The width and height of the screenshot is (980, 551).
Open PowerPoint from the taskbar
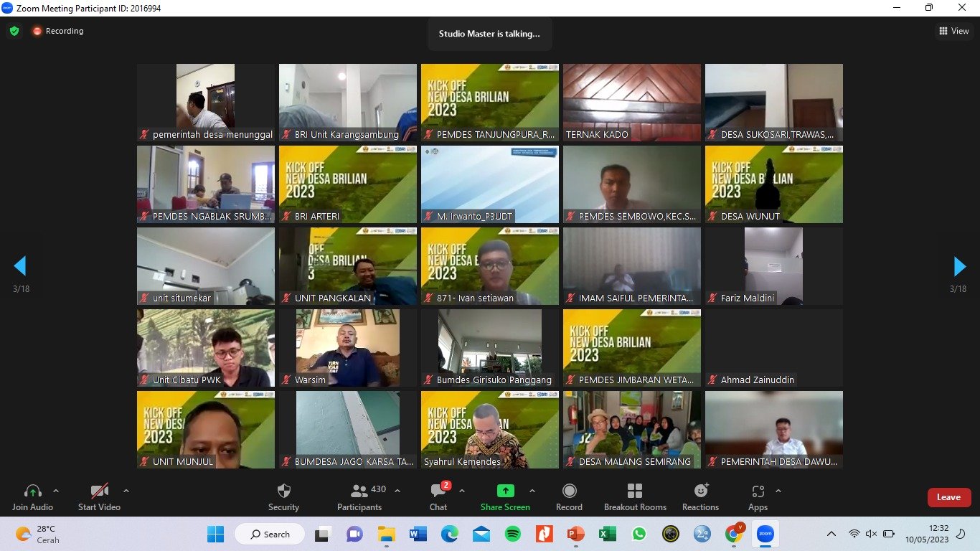coord(576,534)
